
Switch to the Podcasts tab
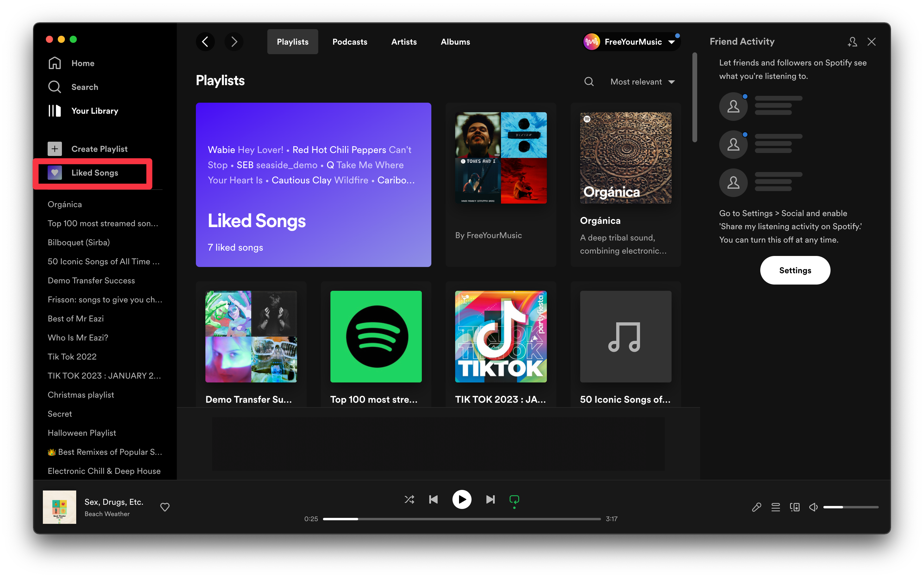[x=350, y=42]
